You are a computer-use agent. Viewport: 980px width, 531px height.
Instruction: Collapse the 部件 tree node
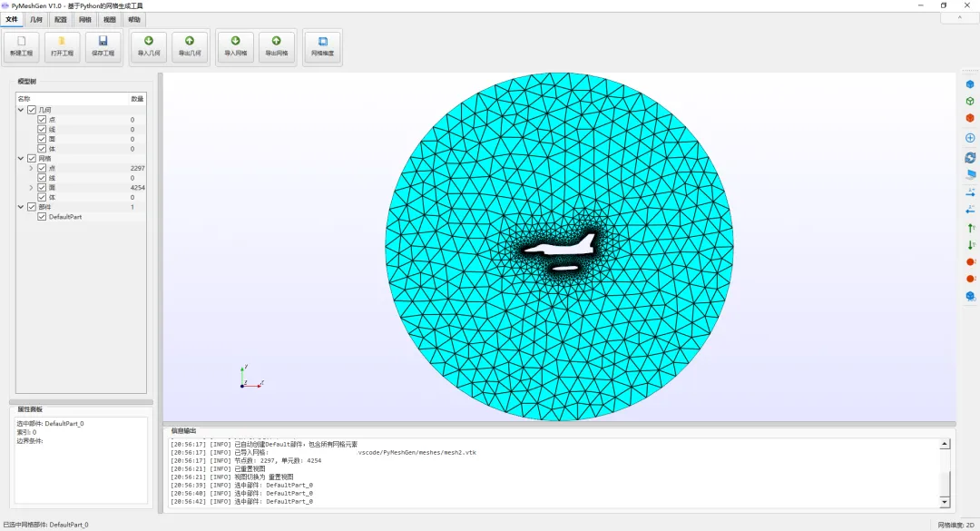pyautogui.click(x=21, y=207)
